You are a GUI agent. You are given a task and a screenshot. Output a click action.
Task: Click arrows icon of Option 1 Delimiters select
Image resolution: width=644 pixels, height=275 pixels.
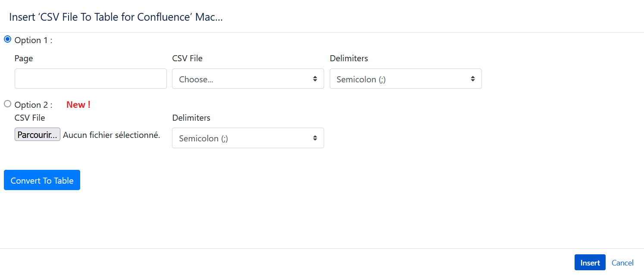(473, 79)
